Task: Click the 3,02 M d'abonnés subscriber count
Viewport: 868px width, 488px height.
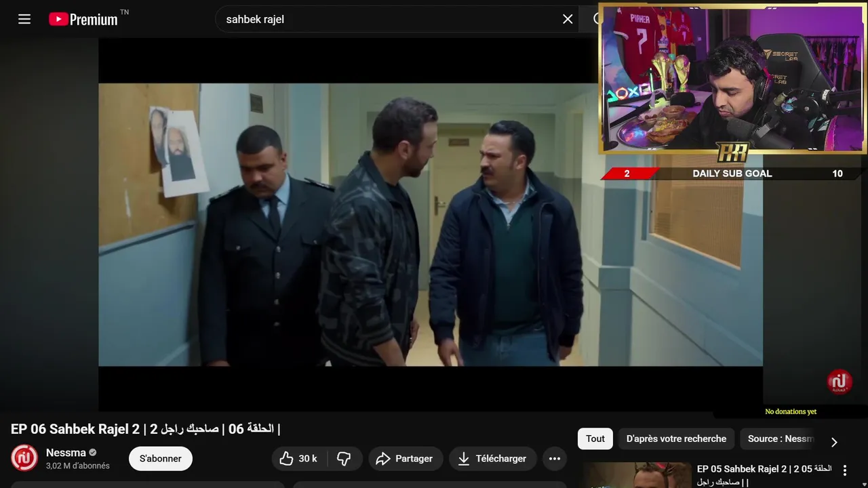Action: pyautogui.click(x=78, y=466)
